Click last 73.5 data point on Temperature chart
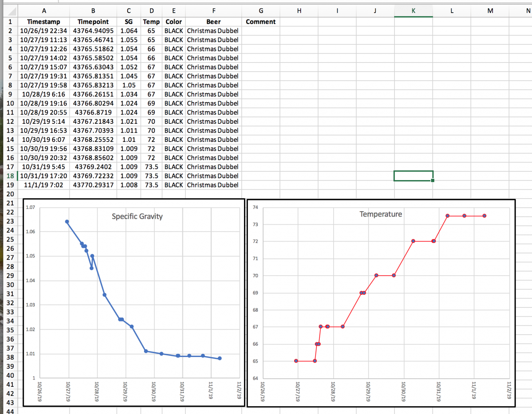The height and width of the screenshot is (414, 532). click(x=485, y=216)
